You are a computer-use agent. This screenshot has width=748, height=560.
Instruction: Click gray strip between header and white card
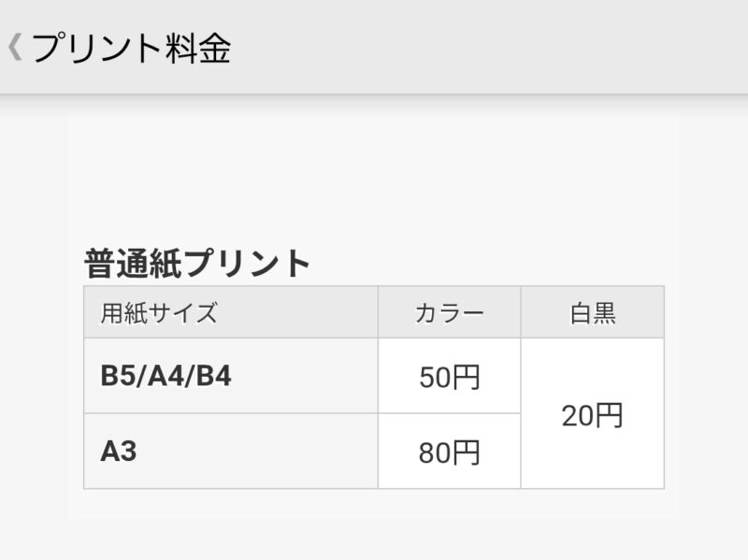tap(374, 105)
